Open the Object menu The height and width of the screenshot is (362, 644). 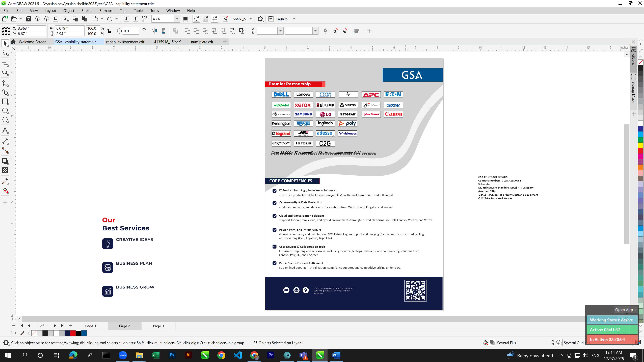click(68, 11)
